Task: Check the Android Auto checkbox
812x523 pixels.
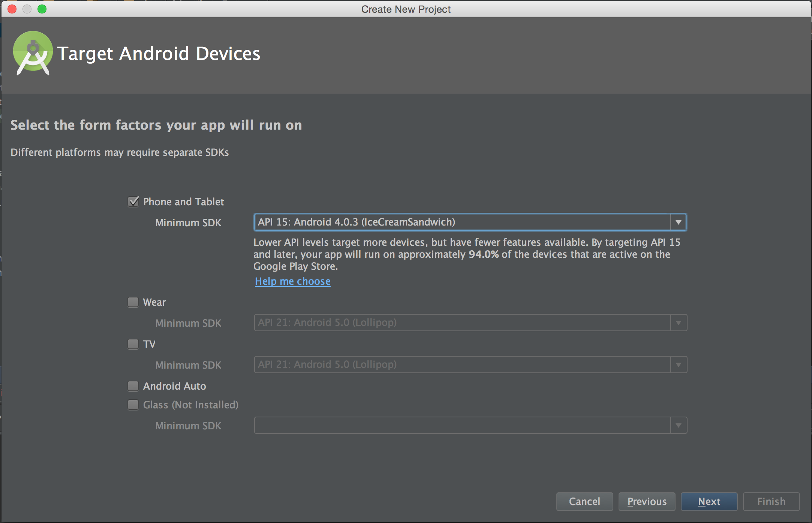Action: [x=133, y=386]
